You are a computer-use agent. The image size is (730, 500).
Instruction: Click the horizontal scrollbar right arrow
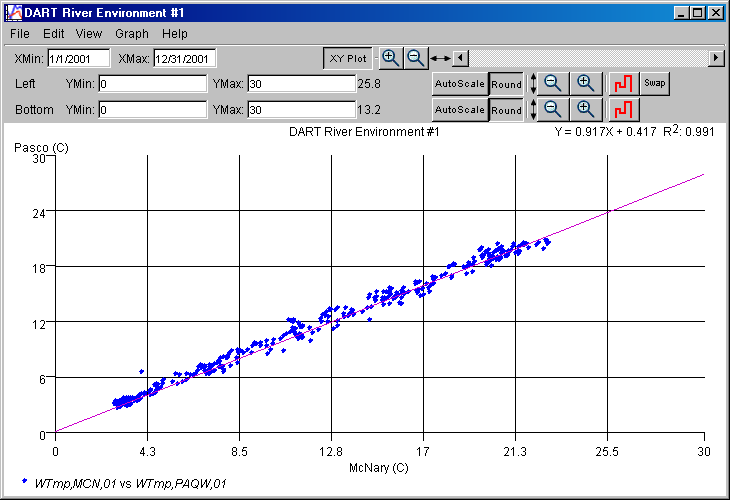click(716, 58)
